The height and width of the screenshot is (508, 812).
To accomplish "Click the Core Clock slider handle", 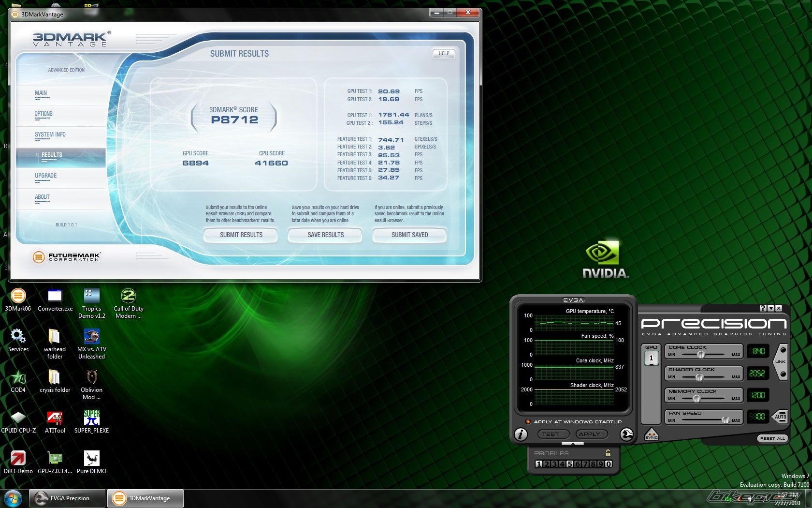I will click(700, 355).
